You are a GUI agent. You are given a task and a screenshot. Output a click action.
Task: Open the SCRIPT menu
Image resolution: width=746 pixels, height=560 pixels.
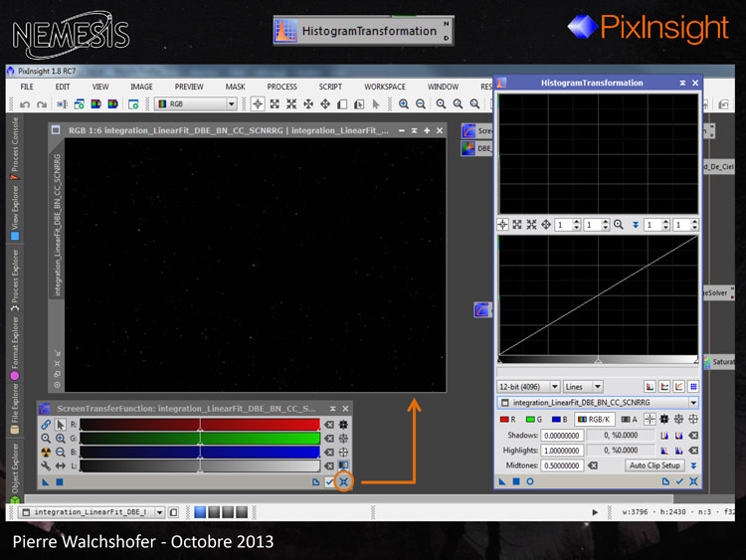330,87
